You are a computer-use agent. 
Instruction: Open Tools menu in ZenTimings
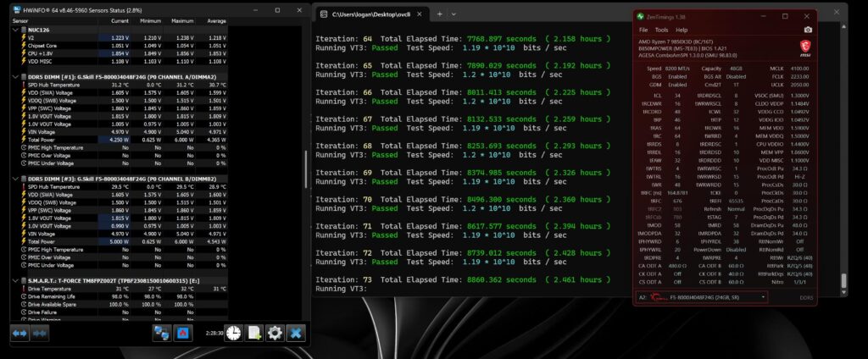[661, 30]
